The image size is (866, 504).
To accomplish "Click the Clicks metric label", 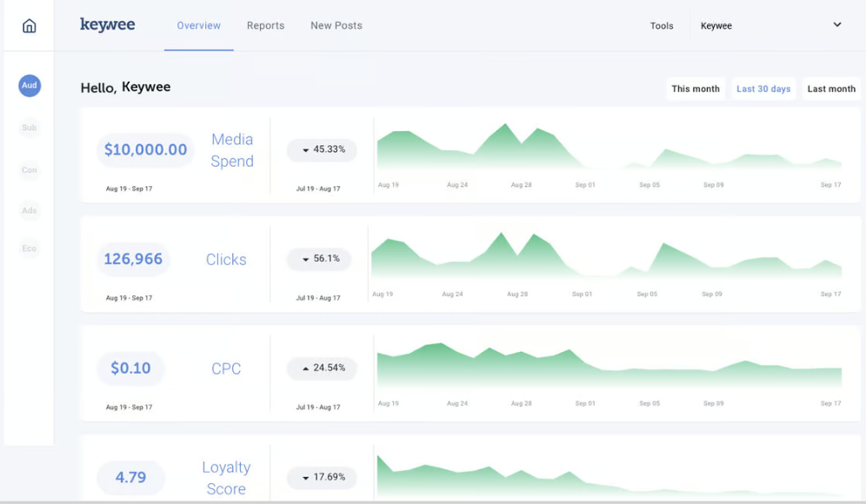I will (x=226, y=260).
